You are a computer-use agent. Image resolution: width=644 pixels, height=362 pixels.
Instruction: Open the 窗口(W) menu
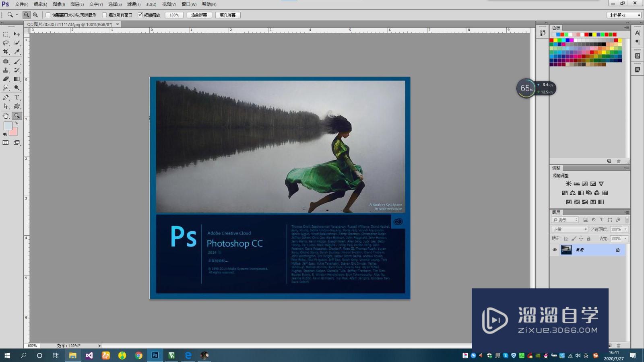pos(189,4)
